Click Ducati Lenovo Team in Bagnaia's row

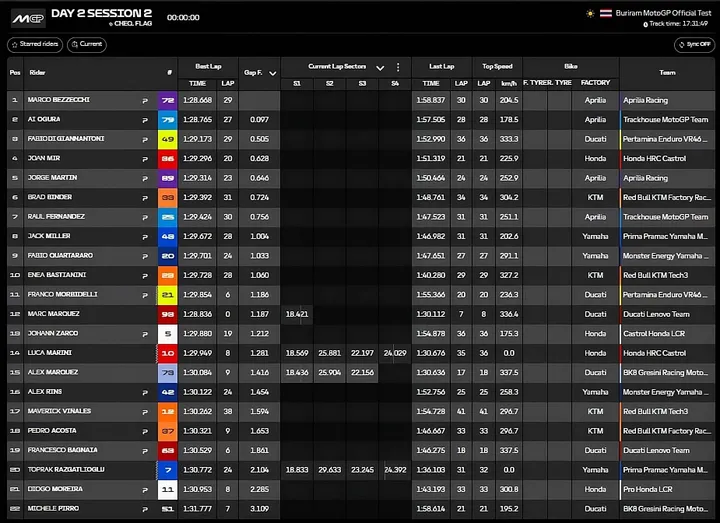[656, 450]
